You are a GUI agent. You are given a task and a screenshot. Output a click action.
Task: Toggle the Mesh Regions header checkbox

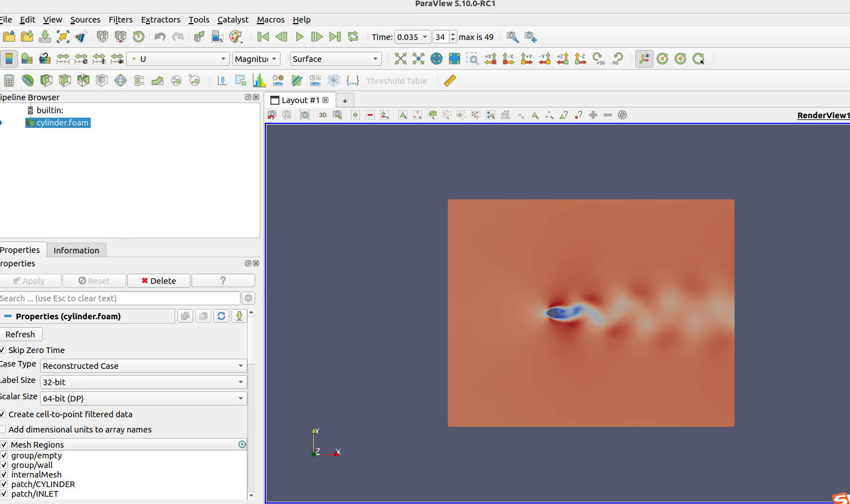click(4, 444)
